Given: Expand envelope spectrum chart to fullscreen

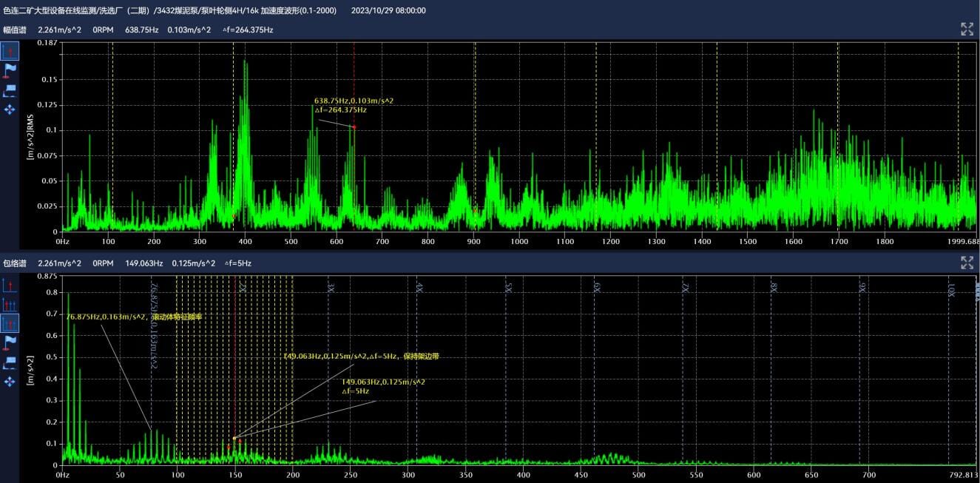Looking at the screenshot, I should pyautogui.click(x=967, y=263).
